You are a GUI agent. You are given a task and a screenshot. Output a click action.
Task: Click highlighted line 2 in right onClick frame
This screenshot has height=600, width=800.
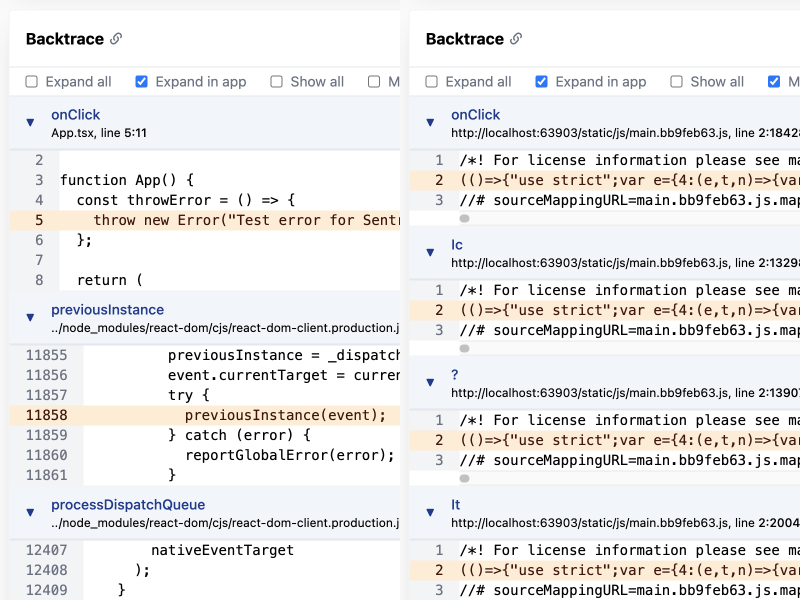coord(605,180)
